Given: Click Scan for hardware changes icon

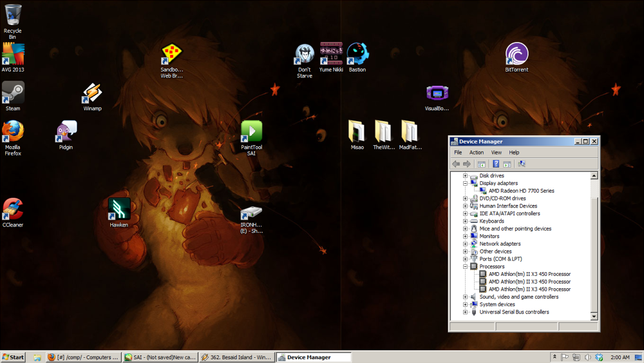Looking at the screenshot, I should point(522,164).
